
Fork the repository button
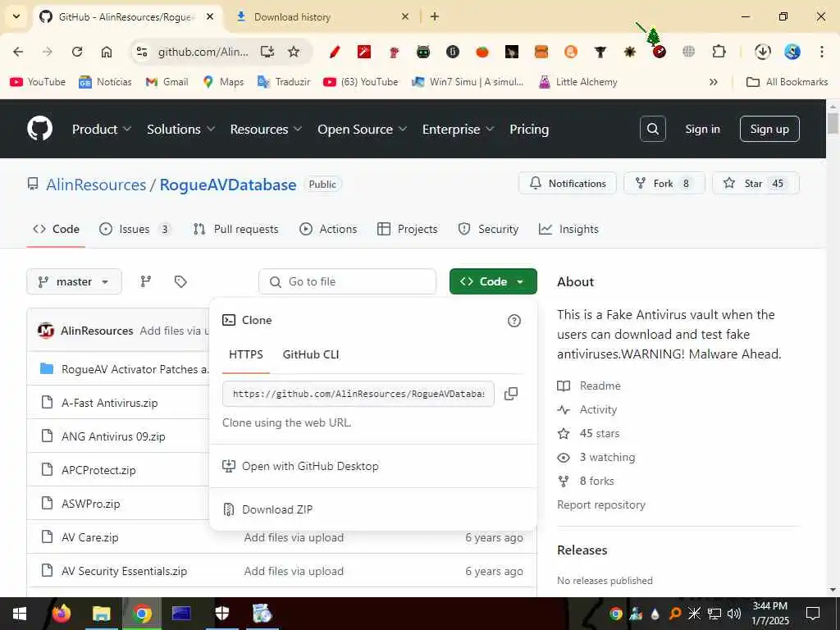[664, 183]
